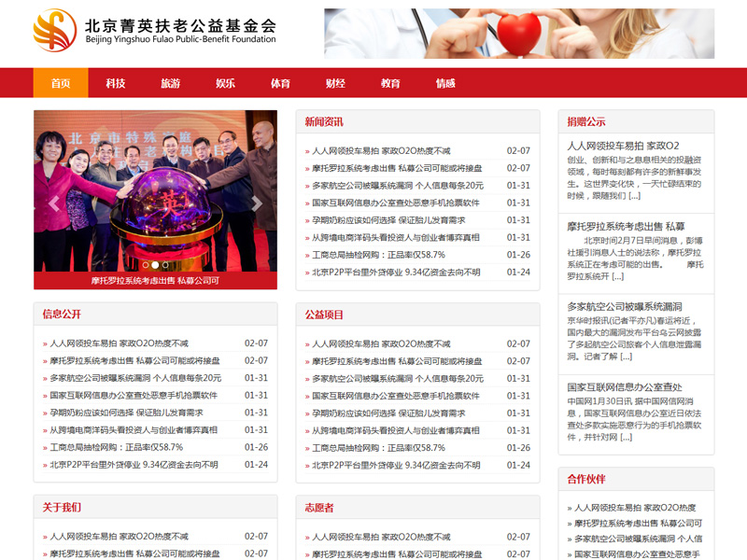Screen dimensions: 747x560
Task: Open the 科技 section from the navbar
Action: click(113, 83)
